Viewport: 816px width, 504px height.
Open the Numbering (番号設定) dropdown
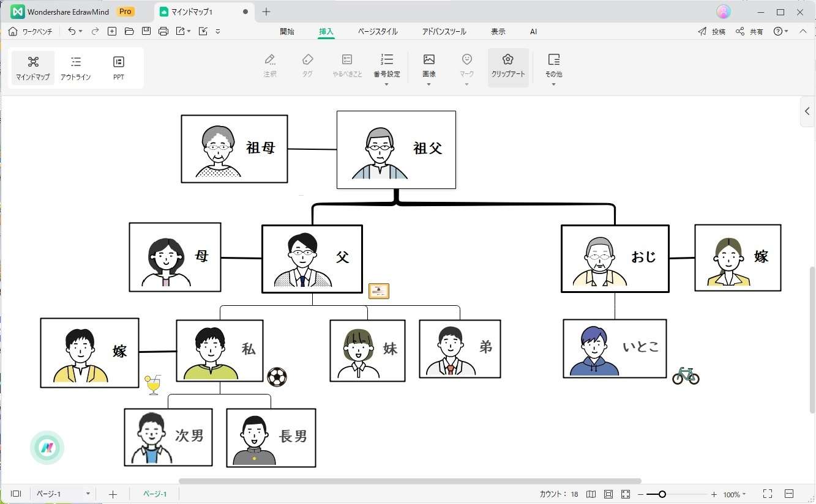click(386, 84)
